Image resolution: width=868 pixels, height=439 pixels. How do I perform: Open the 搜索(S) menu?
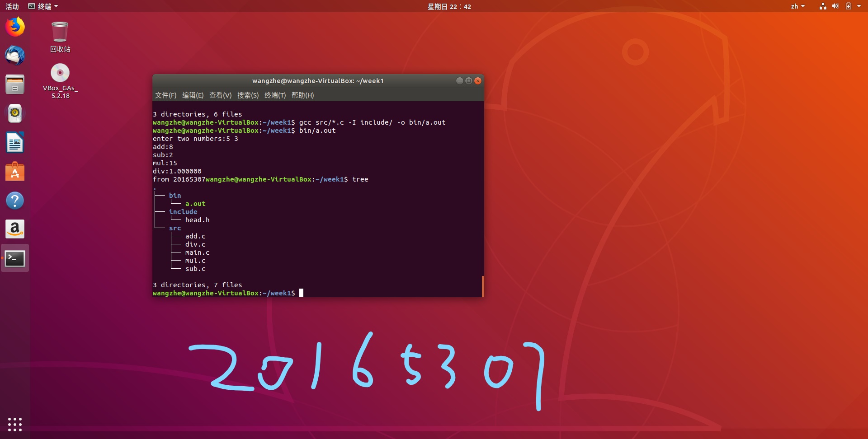(248, 95)
